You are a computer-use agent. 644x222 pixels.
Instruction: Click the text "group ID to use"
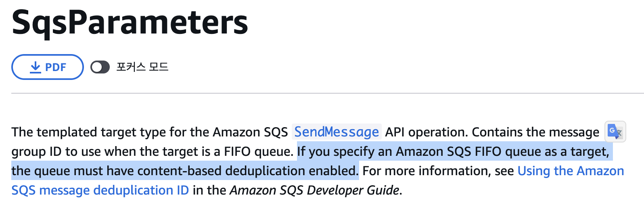pos(57,151)
